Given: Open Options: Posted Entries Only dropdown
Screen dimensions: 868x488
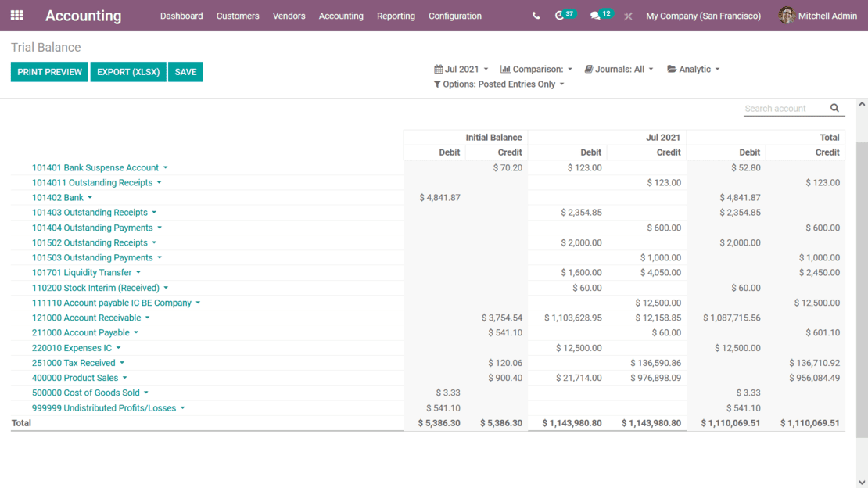Looking at the screenshot, I should pos(498,84).
